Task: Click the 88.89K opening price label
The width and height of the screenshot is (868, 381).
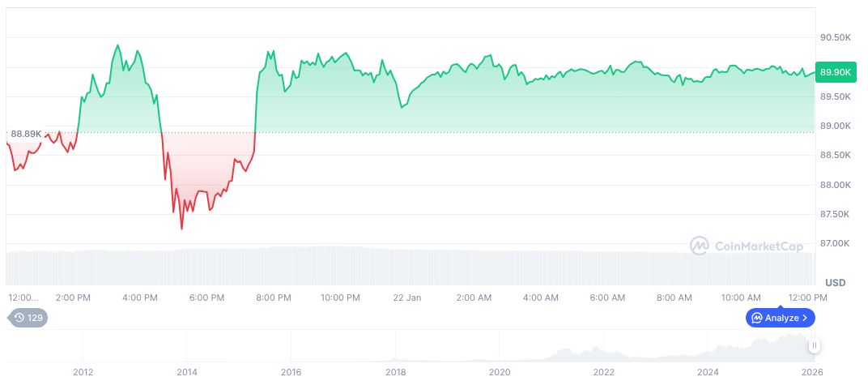Action: click(24, 133)
